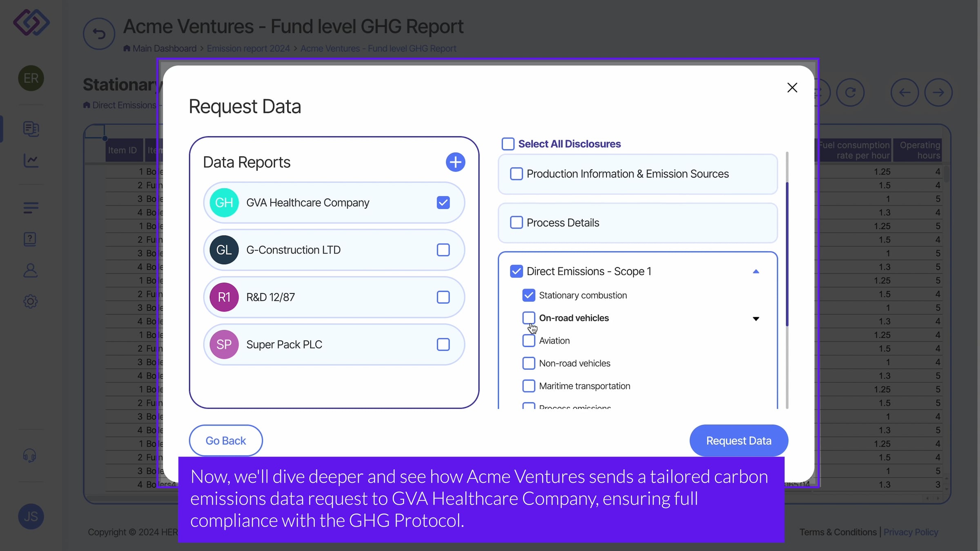
Task: Click the Request Data button
Action: (x=738, y=441)
